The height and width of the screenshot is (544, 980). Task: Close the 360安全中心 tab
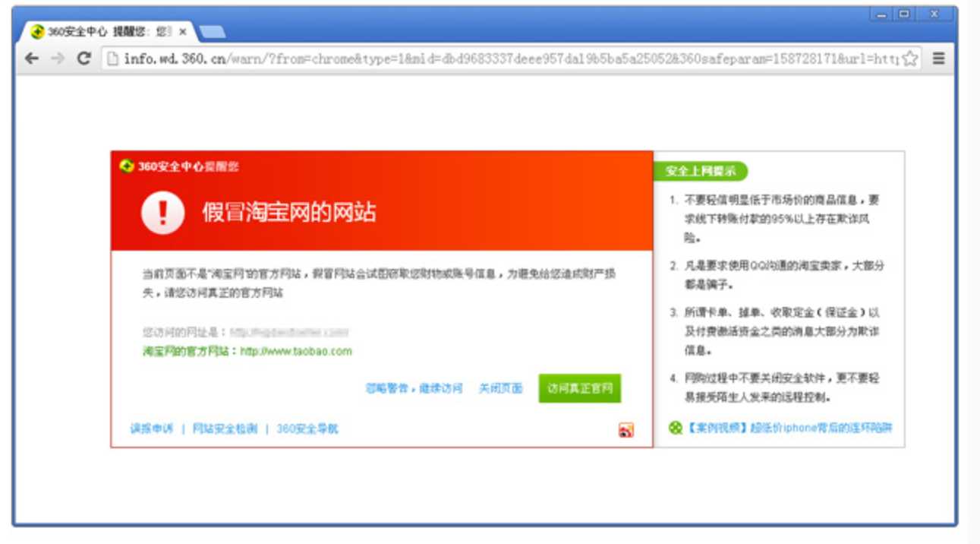183,32
